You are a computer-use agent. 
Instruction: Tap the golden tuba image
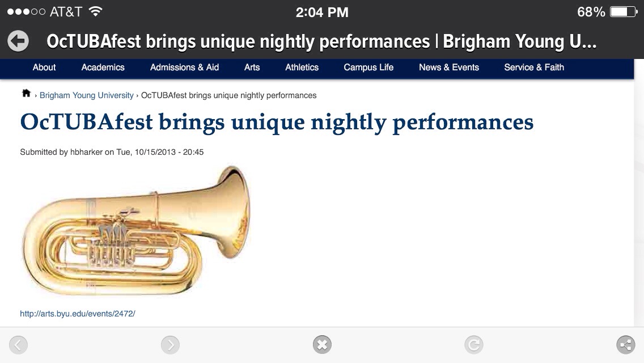pyautogui.click(x=136, y=230)
